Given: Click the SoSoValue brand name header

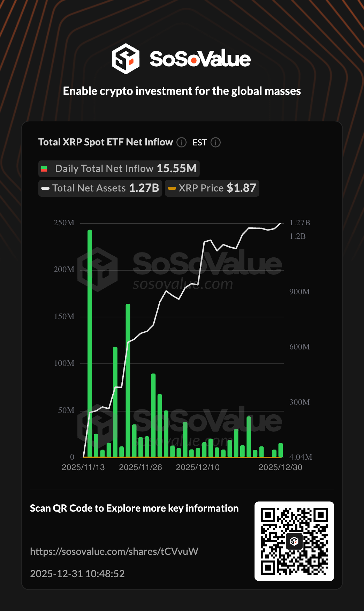Looking at the screenshot, I should click(200, 59).
